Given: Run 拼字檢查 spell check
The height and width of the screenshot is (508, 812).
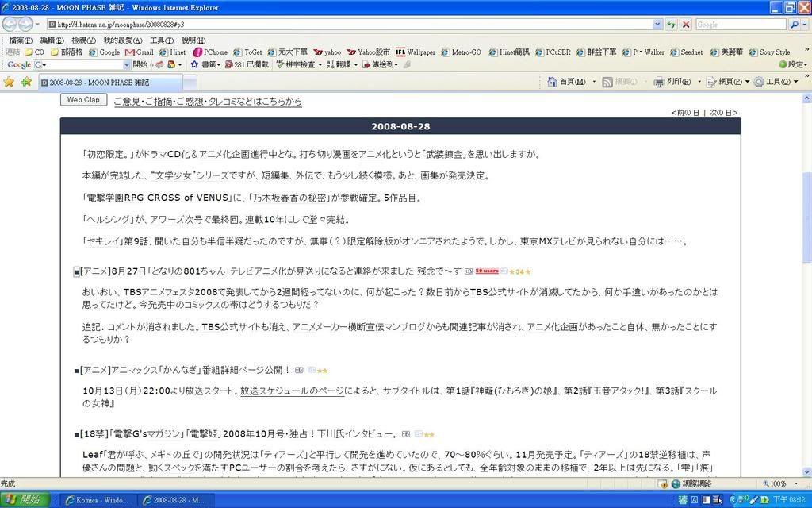Looking at the screenshot, I should point(297,64).
